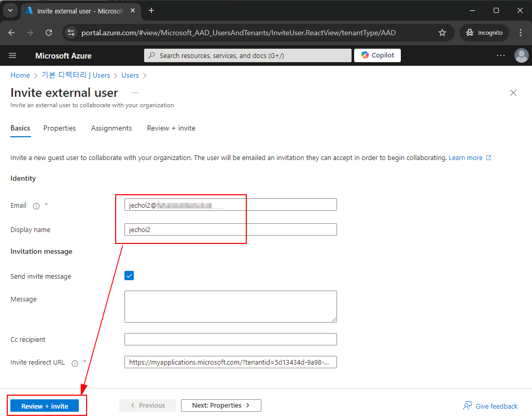Go to Next: Properties
The height and width of the screenshot is (419, 532).
pos(221,406)
